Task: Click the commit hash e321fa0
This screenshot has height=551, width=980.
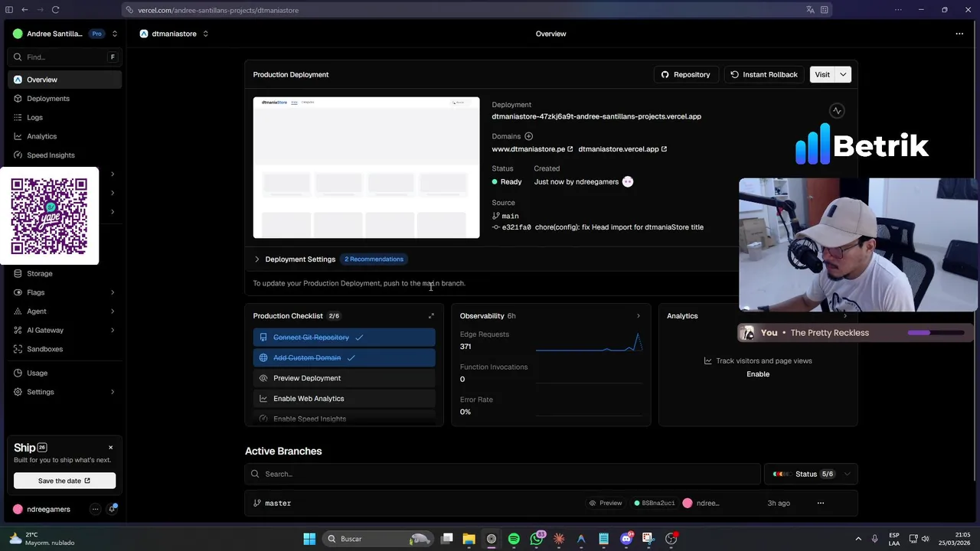Action: click(x=517, y=227)
